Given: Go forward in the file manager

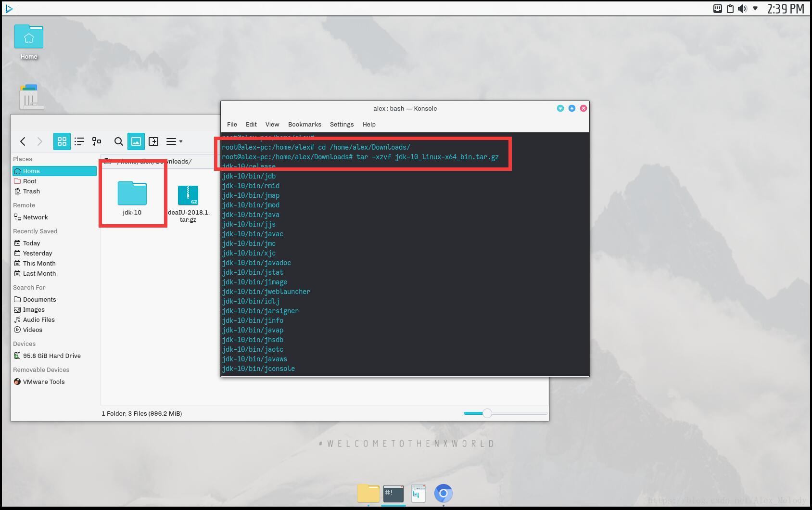Looking at the screenshot, I should [x=40, y=141].
